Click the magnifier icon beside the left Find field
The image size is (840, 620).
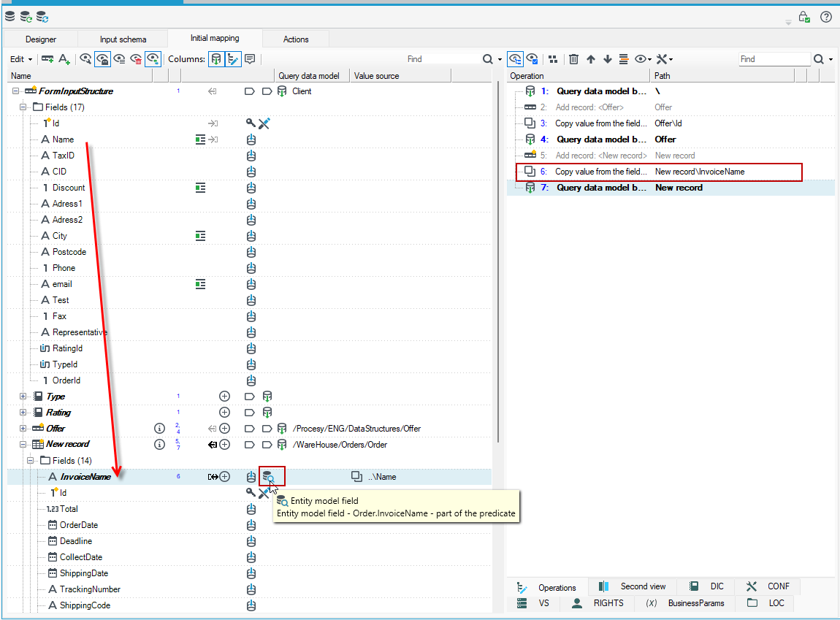487,59
